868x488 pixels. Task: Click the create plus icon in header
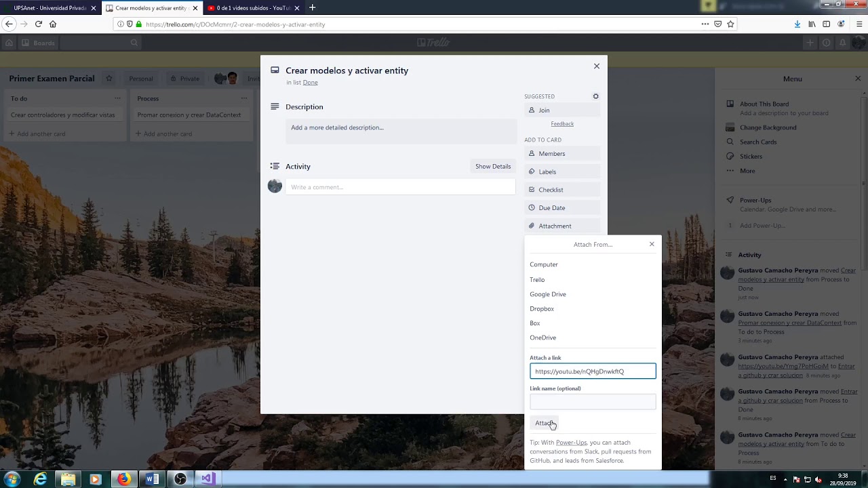pos(810,43)
